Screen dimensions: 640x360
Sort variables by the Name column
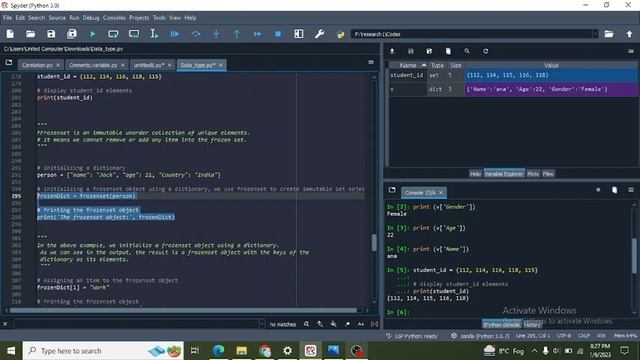[x=408, y=65]
